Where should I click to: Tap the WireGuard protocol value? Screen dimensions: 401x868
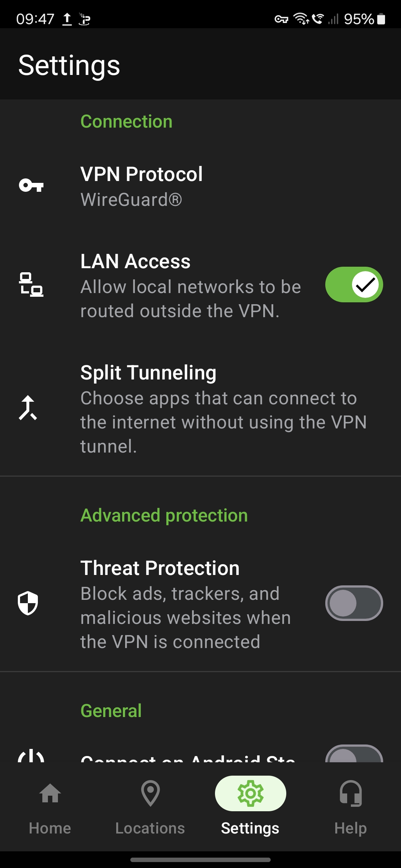(x=131, y=200)
